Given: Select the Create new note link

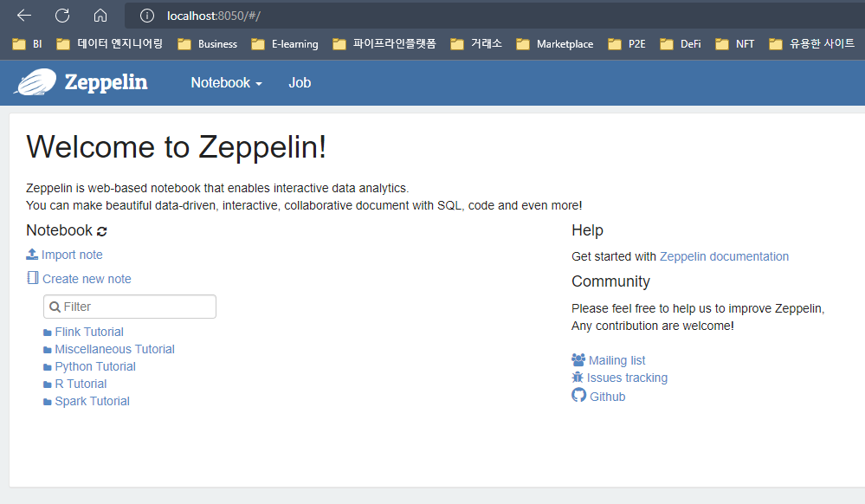Looking at the screenshot, I should point(87,279).
